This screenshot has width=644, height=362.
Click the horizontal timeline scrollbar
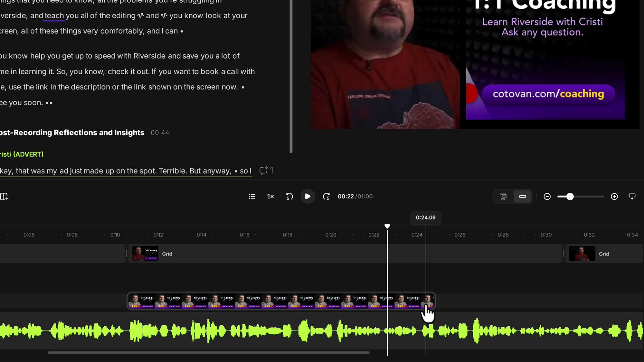(x=209, y=353)
